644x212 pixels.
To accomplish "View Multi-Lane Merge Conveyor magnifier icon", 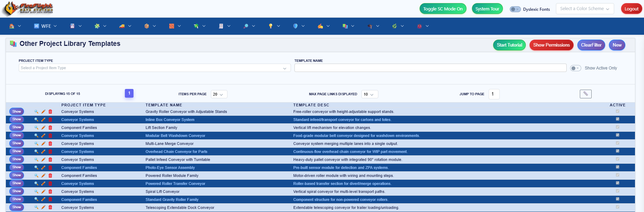I will 36,144.
